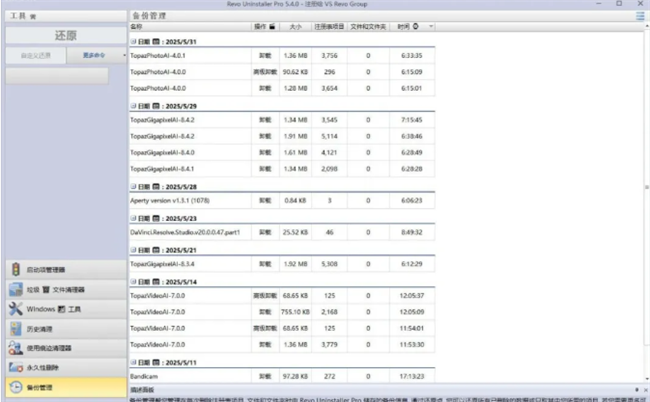Select the TopazGigapixelAI-8.4.1 backup row
This screenshot has height=402, width=650.
coord(282,169)
